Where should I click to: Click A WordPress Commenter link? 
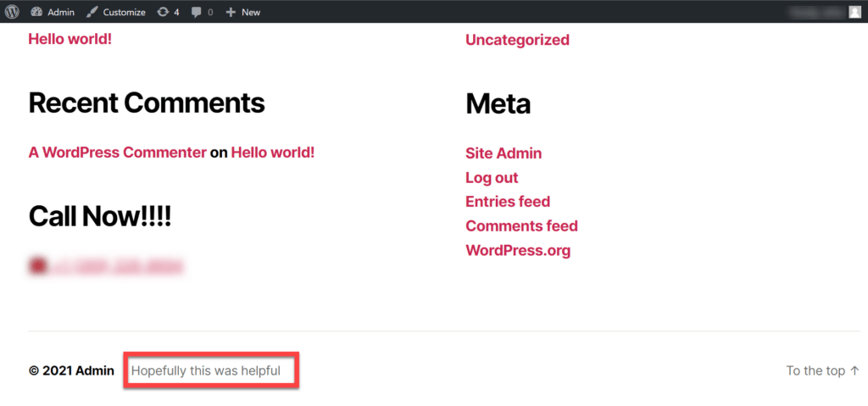pyautogui.click(x=117, y=153)
